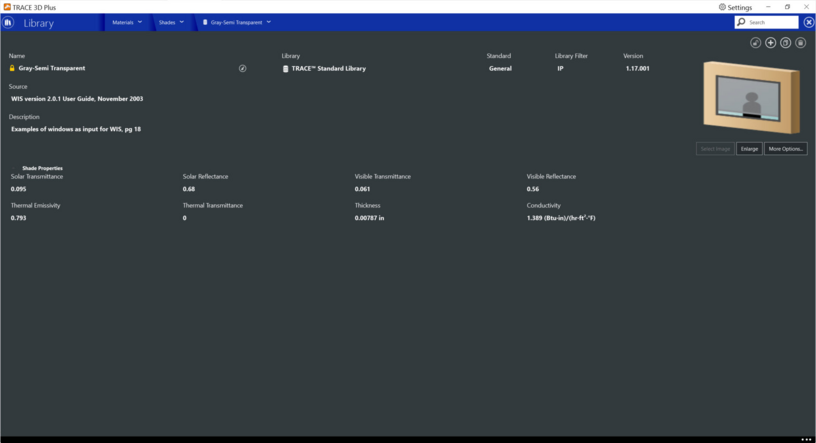Click the Version value 1.17.001
The height and width of the screenshot is (443, 816).
[x=638, y=69]
